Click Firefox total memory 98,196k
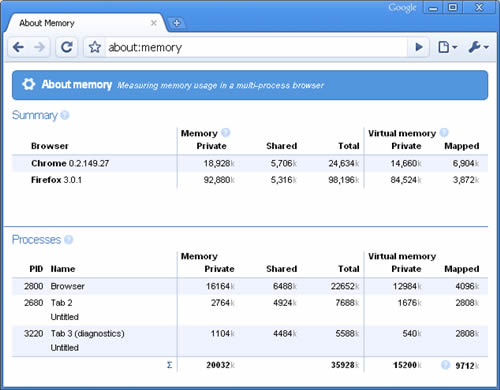This screenshot has width=500, height=390. 344,180
